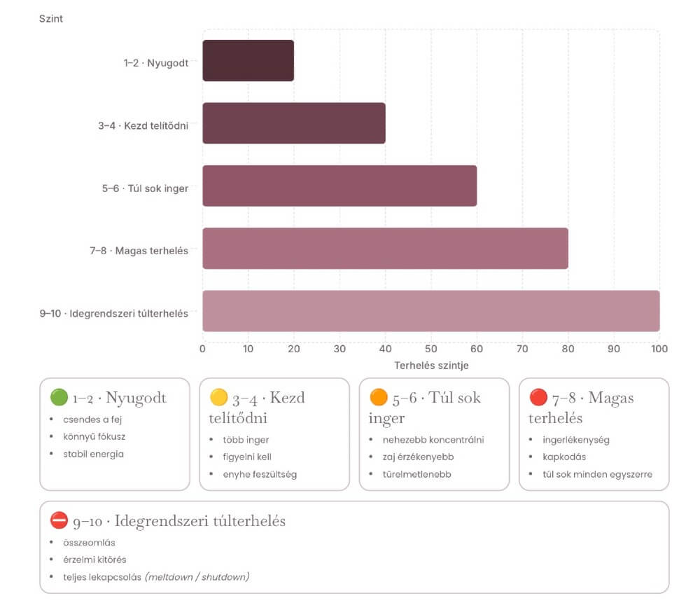Click the 9–10 Idegrendszeri túlterhelés card heading
This screenshot has height=610, width=700.
pos(179,520)
